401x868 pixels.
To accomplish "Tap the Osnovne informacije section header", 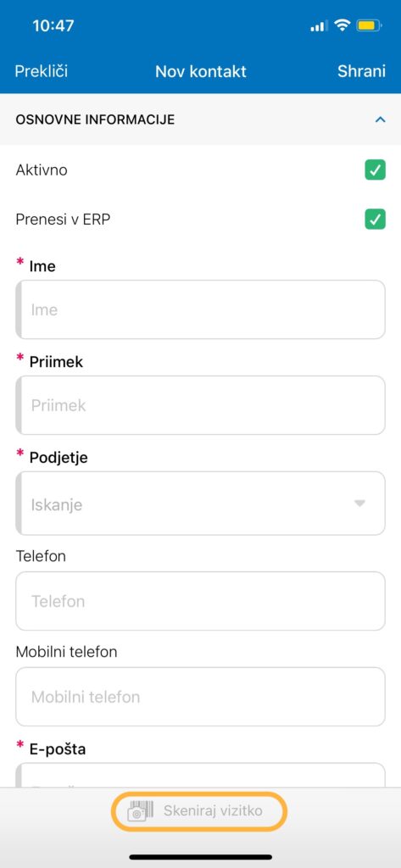I will (x=200, y=119).
